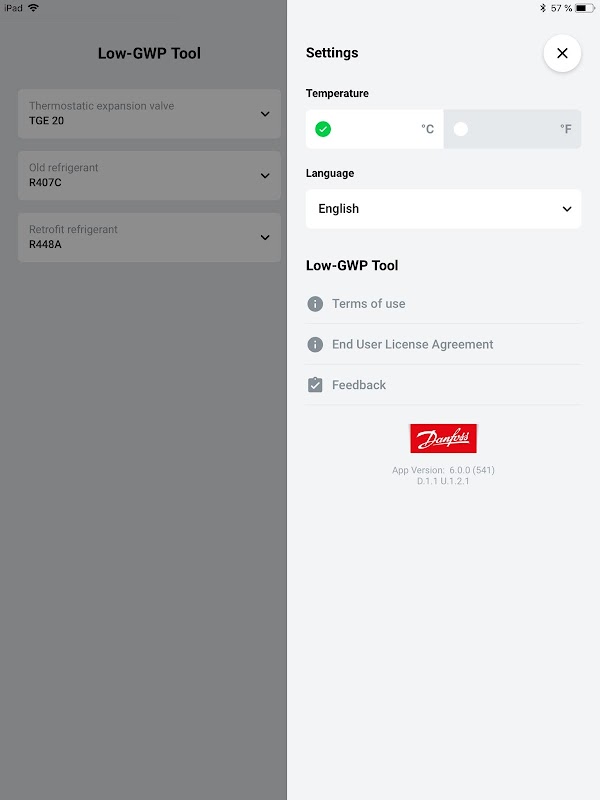Click the End User License Agreement info icon

(x=315, y=344)
